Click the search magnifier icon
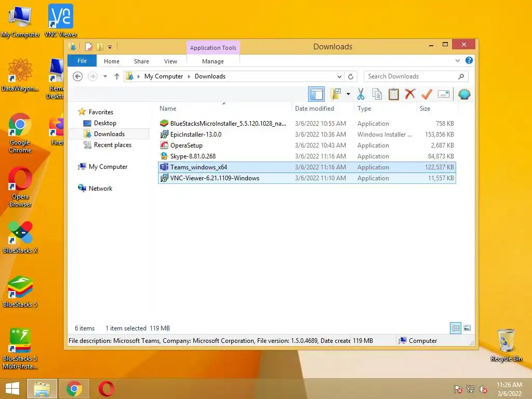 pyautogui.click(x=461, y=76)
